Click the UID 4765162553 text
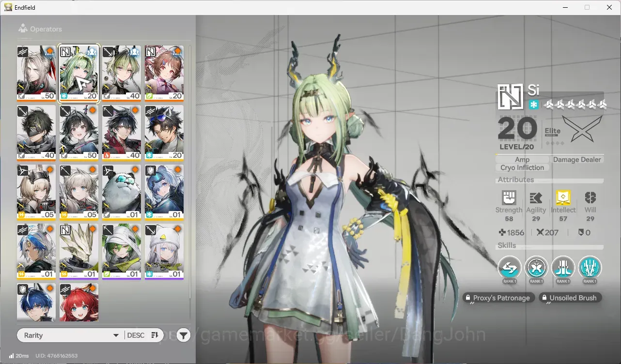 (56, 356)
